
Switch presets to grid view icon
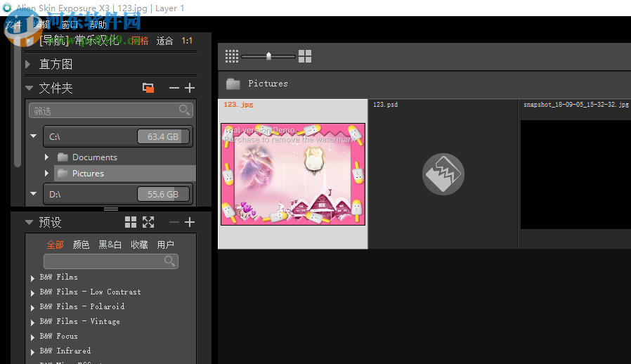coord(131,222)
